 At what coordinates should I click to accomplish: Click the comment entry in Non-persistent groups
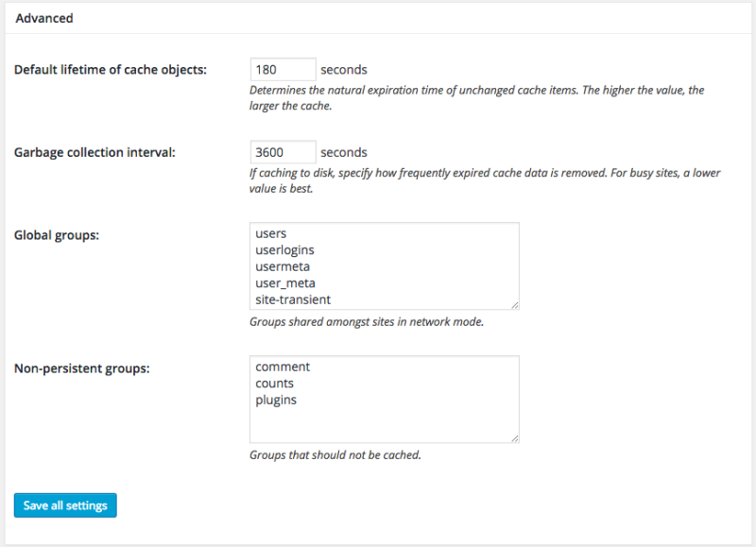(282, 366)
